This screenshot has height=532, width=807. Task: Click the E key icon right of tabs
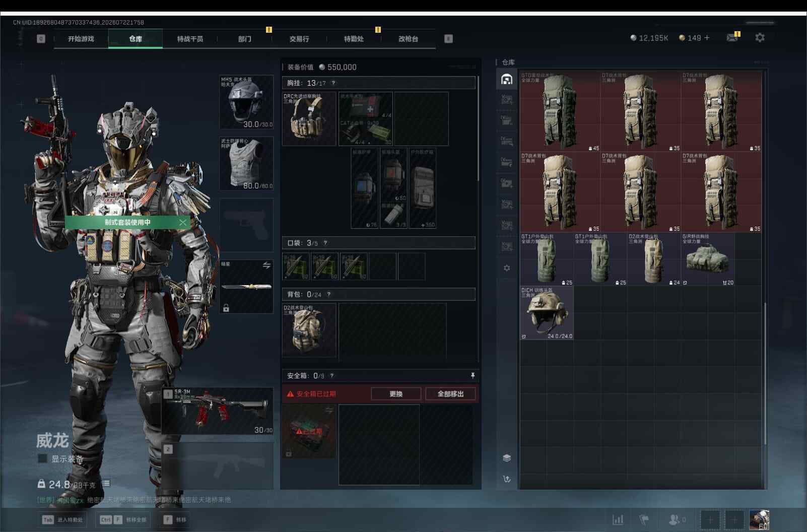click(448, 39)
